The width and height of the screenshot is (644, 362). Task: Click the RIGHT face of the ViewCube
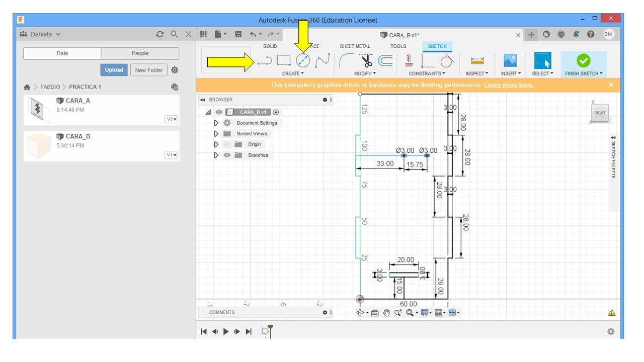pyautogui.click(x=600, y=113)
